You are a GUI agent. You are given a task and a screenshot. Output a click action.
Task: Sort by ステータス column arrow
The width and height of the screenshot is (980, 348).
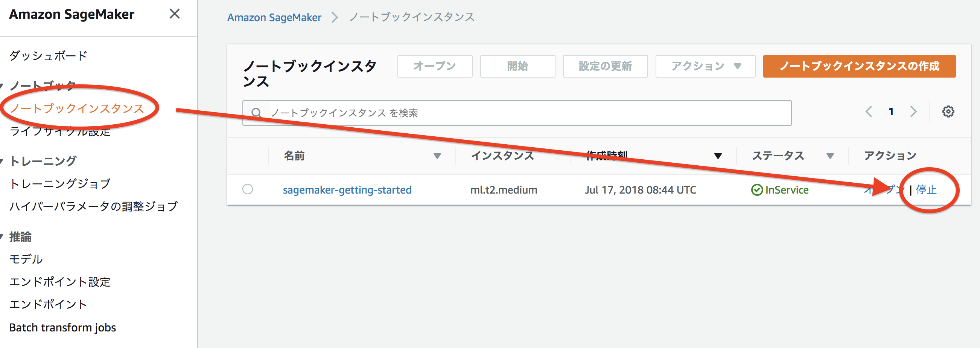[830, 156]
